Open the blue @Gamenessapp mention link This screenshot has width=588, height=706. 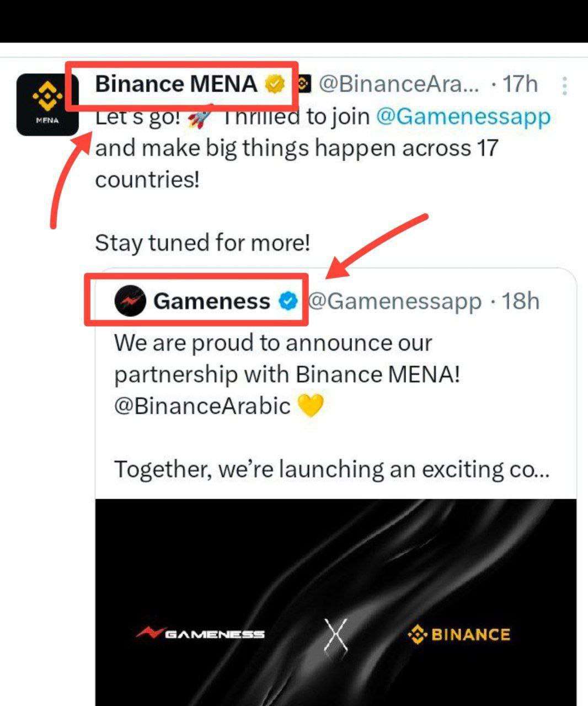[463, 117]
